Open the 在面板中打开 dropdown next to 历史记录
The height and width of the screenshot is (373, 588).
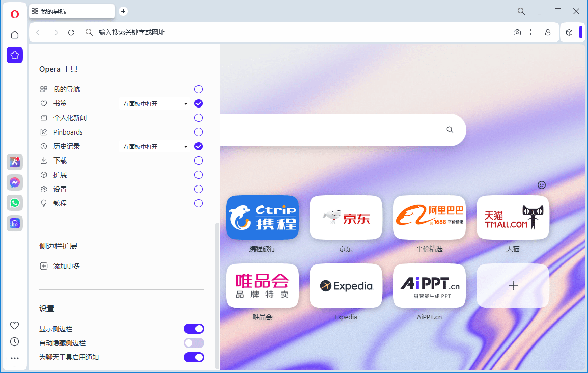(155, 146)
